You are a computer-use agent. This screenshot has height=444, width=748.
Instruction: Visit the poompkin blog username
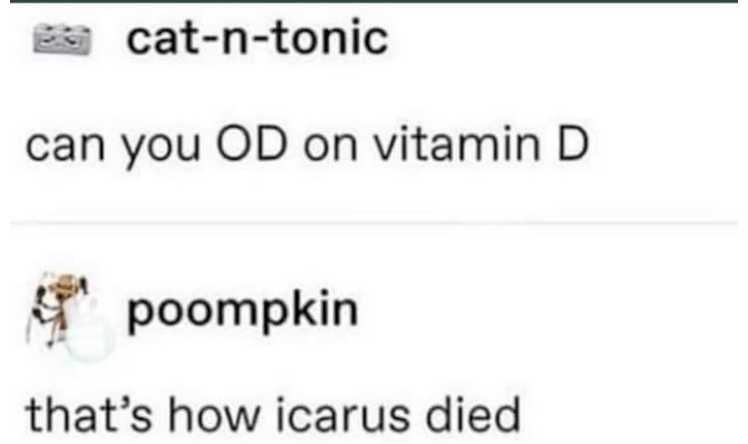click(242, 312)
